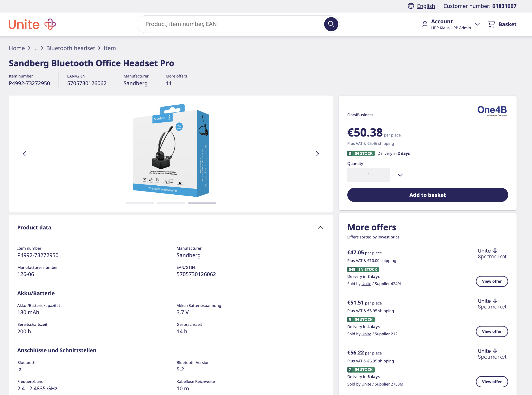532x395 pixels.
Task: Click the header EAN value 5705730126062
Action: pos(87,83)
